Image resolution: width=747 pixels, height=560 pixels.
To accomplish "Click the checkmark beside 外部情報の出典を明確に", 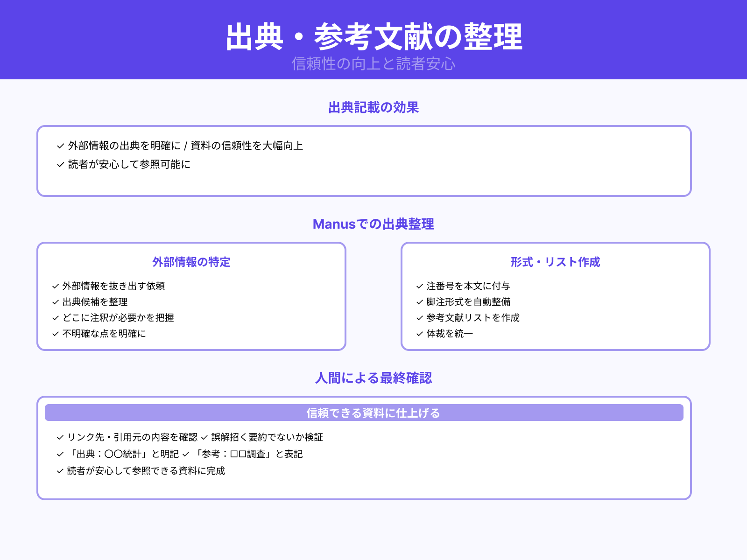I will 59,145.
